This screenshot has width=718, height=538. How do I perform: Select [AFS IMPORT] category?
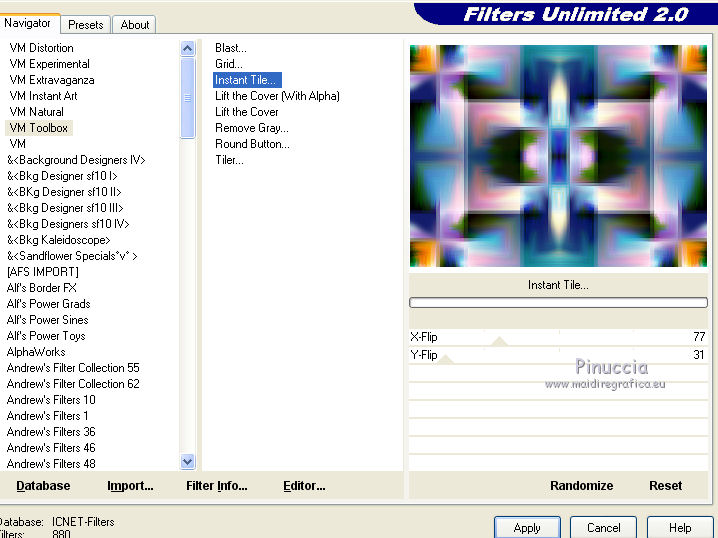[x=43, y=272]
